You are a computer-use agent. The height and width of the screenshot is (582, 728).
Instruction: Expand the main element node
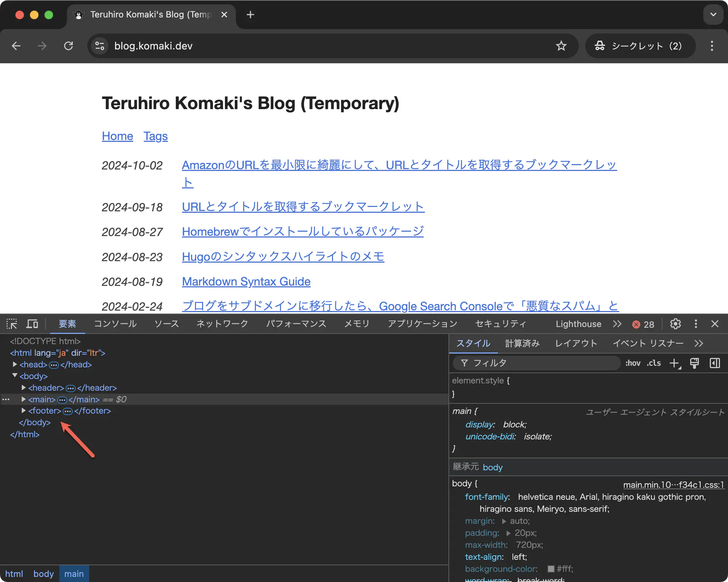point(24,399)
